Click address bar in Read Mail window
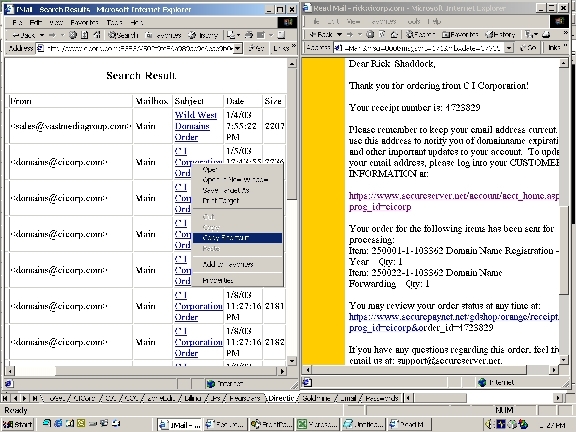Image resolution: width=576 pixels, height=432 pixels. (x=423, y=48)
